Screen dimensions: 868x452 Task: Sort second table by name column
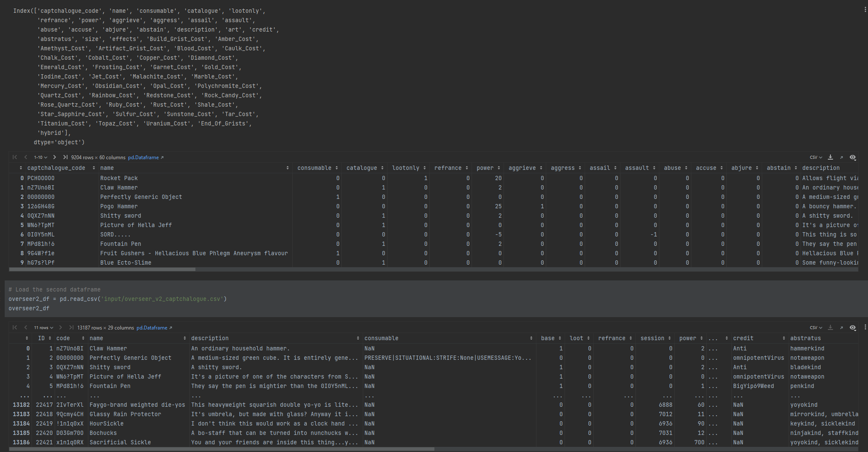[185, 338]
